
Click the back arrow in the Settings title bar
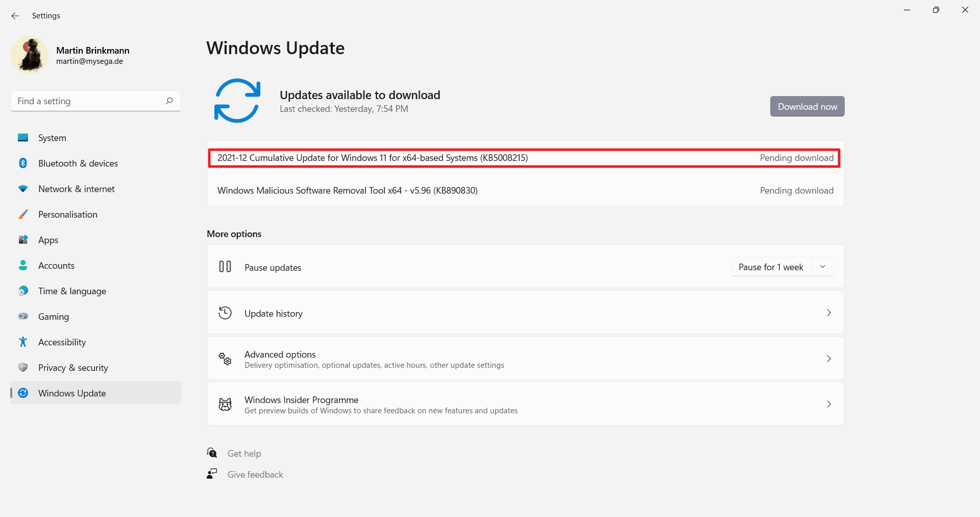pos(15,16)
